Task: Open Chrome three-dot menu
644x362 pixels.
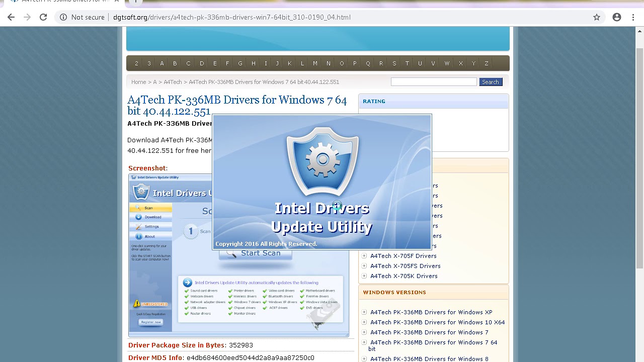Action: [x=633, y=17]
